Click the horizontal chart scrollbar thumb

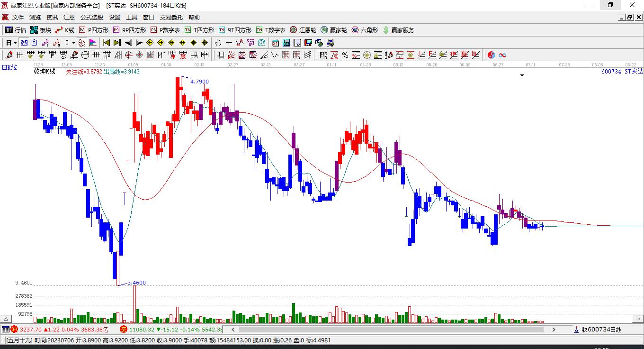[391, 329]
